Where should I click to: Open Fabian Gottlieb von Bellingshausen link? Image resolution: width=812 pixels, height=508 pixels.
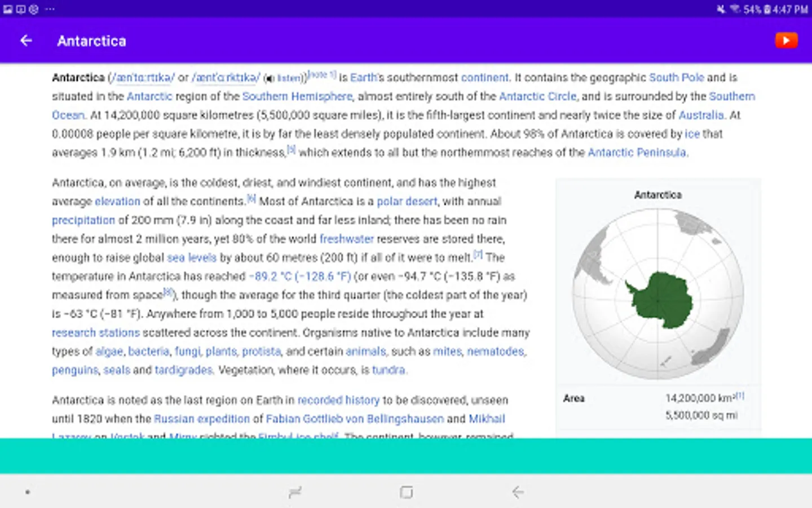355,419
